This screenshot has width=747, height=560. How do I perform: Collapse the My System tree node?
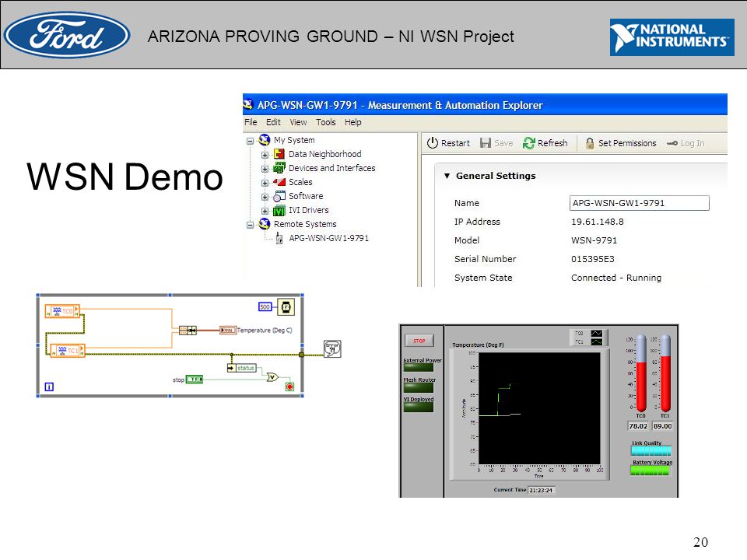[250, 141]
